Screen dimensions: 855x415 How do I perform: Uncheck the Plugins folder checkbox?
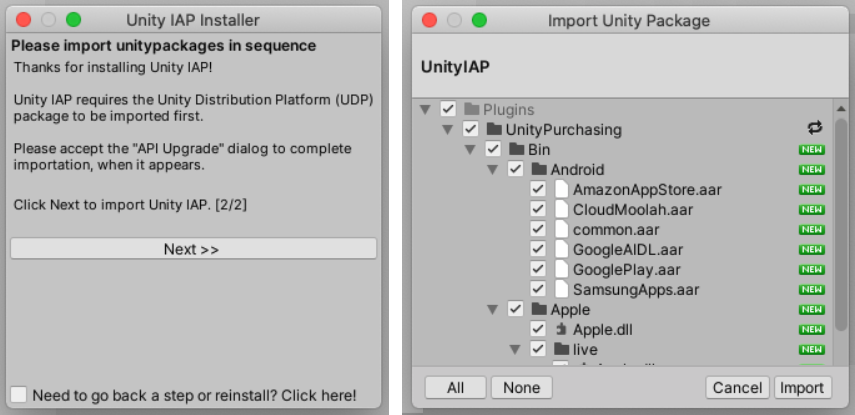pos(448,110)
